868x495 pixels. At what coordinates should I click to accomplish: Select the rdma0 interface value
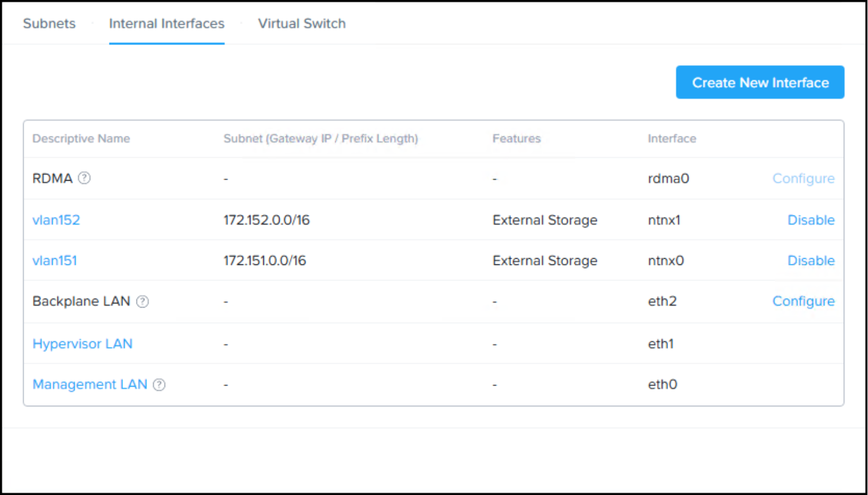click(668, 178)
